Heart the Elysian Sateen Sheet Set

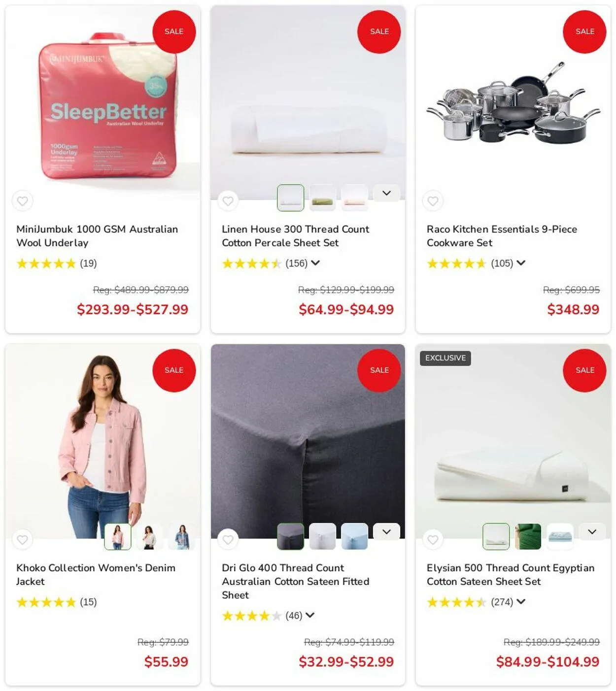click(x=433, y=540)
